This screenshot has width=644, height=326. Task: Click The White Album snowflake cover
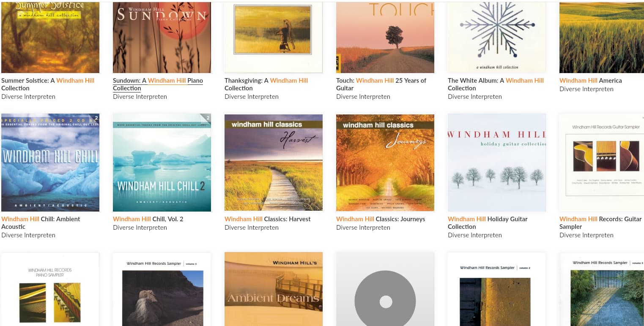tap(497, 37)
